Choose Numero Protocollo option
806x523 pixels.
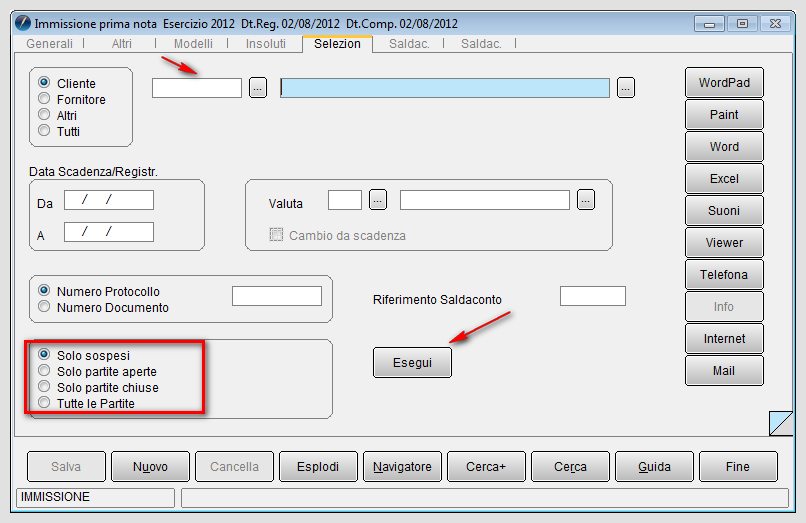point(44,291)
